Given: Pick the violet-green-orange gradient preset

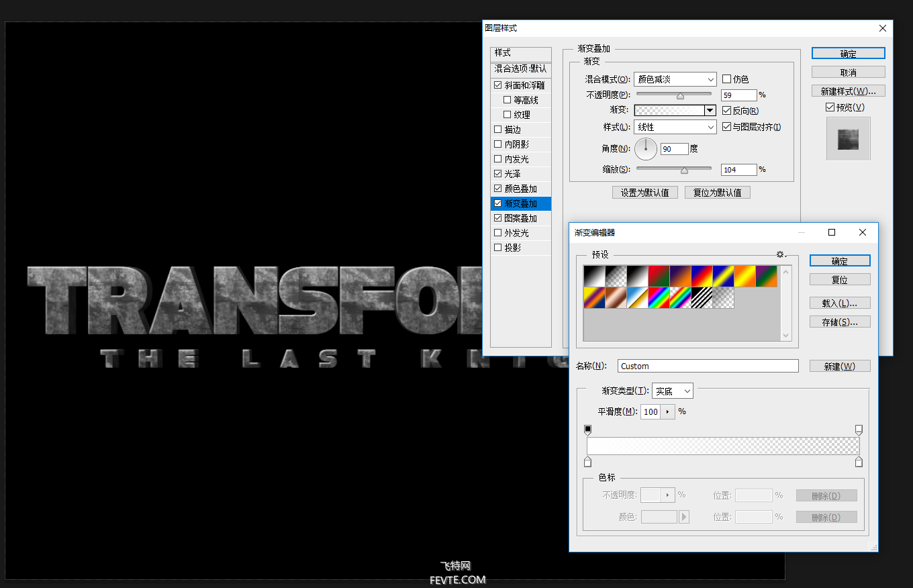Looking at the screenshot, I should pyautogui.click(x=766, y=277).
